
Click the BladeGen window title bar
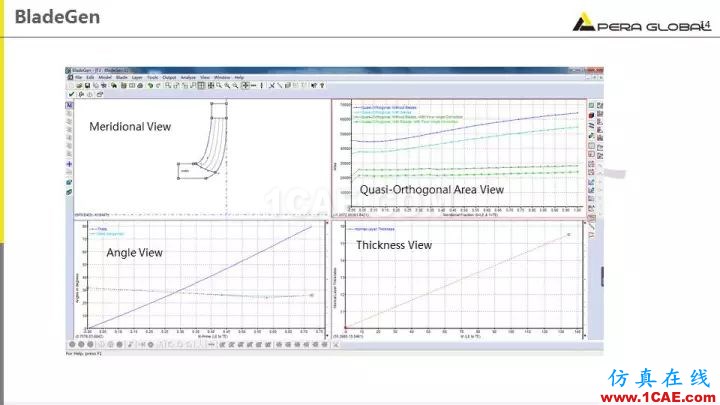[x=334, y=70]
